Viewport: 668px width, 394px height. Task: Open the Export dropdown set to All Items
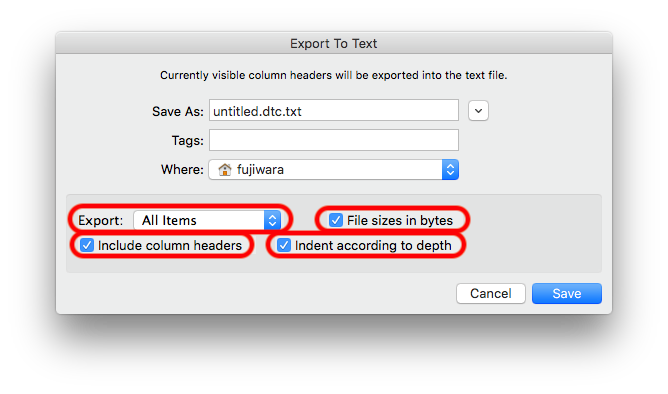pos(207,220)
